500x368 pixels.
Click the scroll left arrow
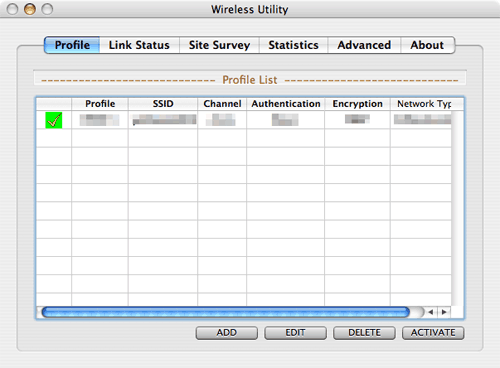pos(431,312)
